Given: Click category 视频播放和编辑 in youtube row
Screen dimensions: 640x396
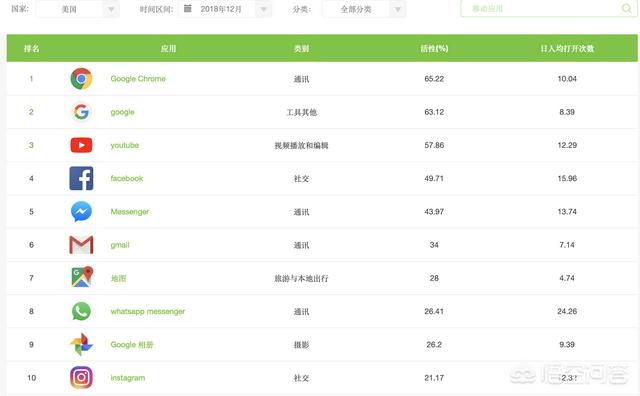Looking at the screenshot, I should click(301, 145).
